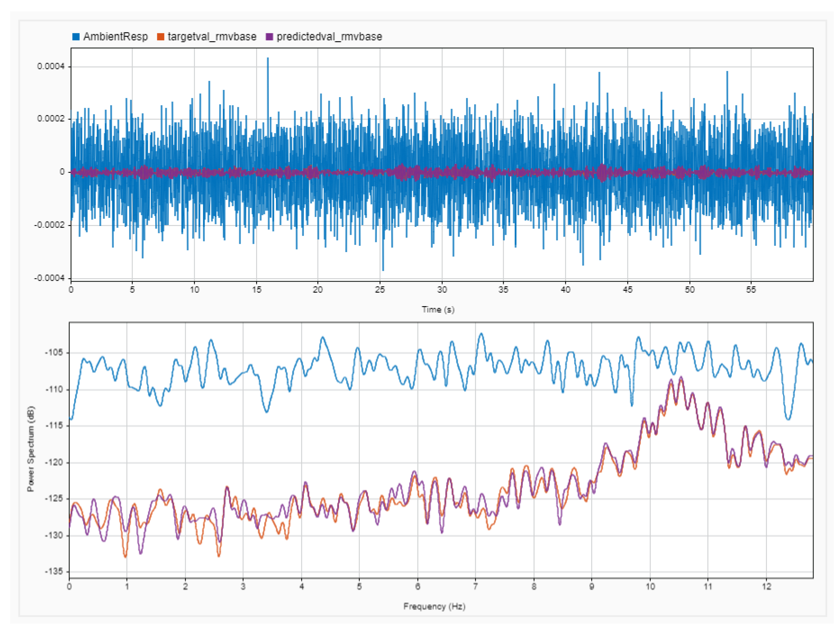Screen dimensions: 840x634
Task: Select the Frequency (Hz) axis label
Action: pos(434,606)
